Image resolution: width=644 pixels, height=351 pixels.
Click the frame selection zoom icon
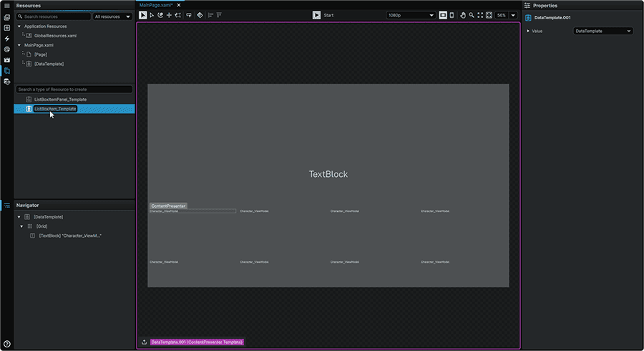pos(489,15)
